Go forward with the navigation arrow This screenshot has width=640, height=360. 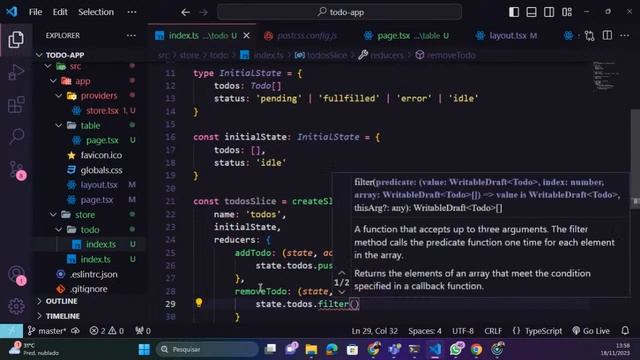(x=203, y=12)
